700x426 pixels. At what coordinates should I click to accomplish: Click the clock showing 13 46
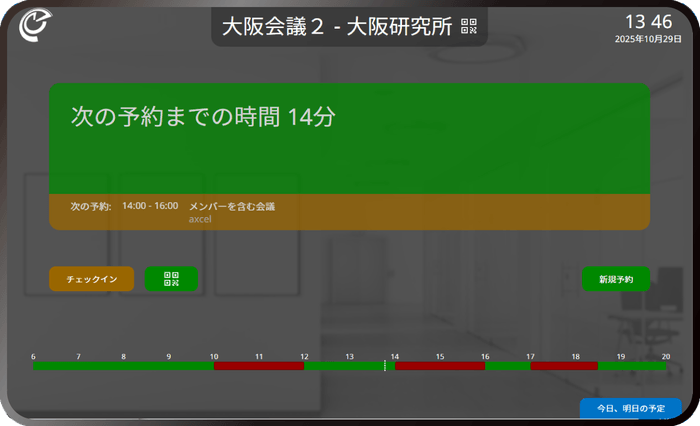(x=649, y=21)
